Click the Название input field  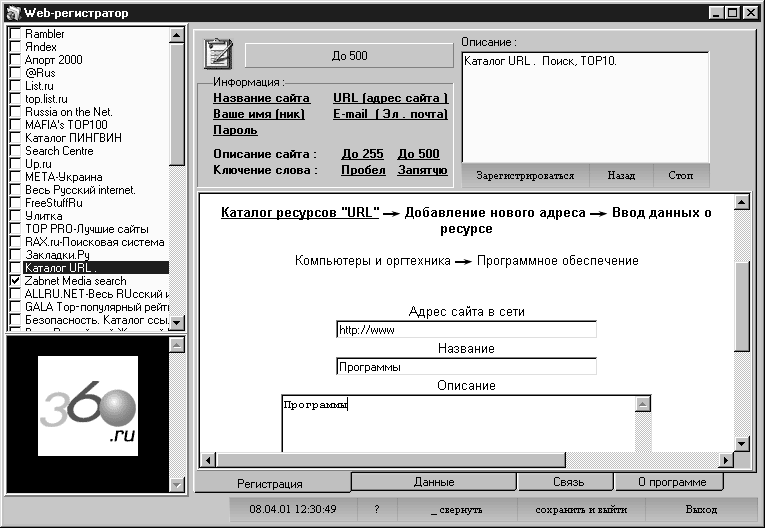[x=466, y=366]
